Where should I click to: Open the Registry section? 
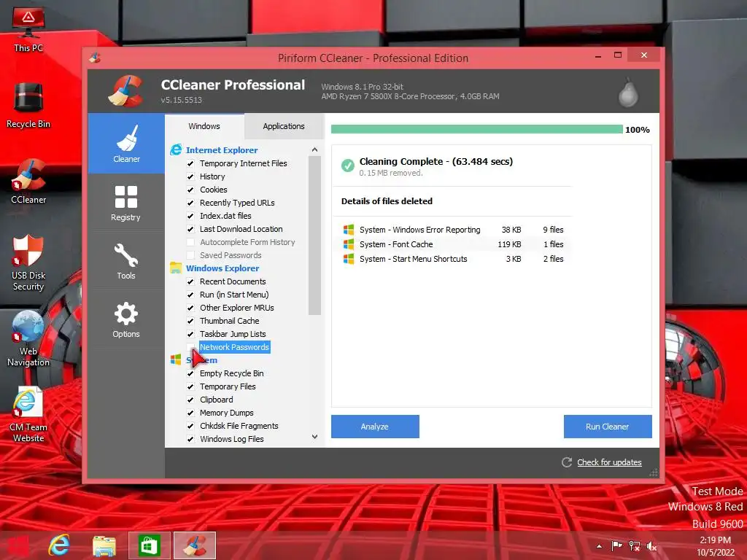pos(126,203)
